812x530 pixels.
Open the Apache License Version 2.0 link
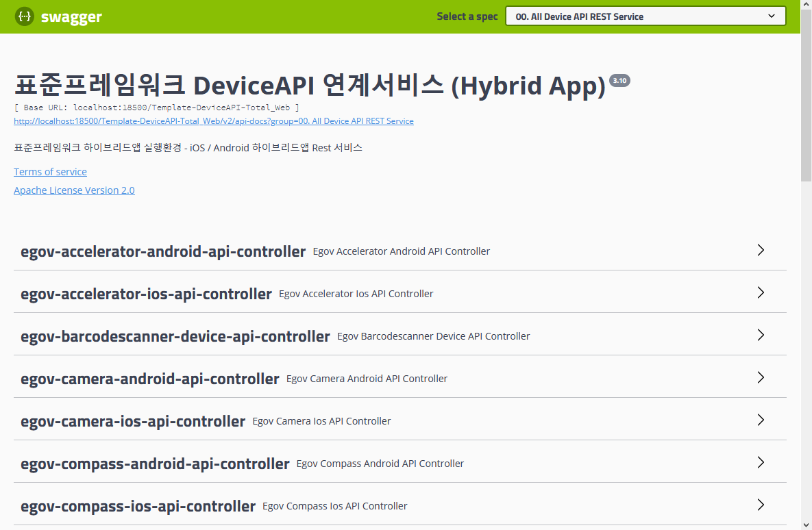(74, 190)
